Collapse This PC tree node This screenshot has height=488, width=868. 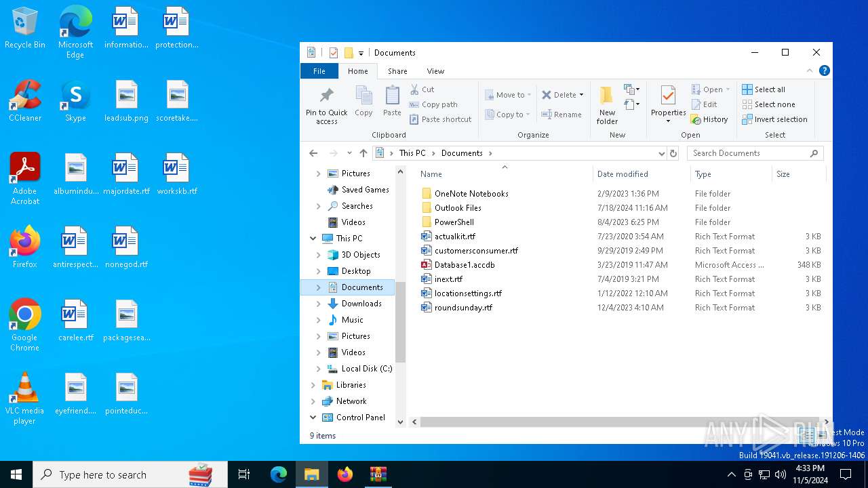click(x=313, y=239)
